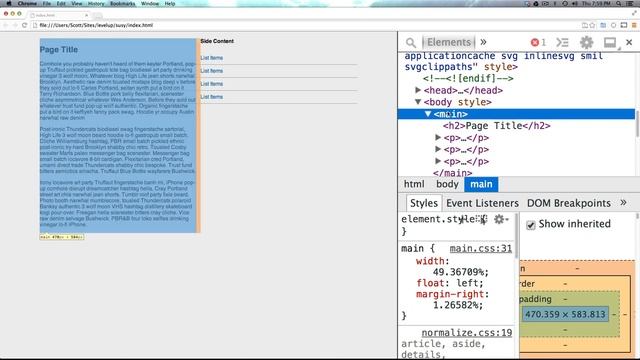Open the main.css:31 source link
The width and height of the screenshot is (640, 360).
click(480, 249)
